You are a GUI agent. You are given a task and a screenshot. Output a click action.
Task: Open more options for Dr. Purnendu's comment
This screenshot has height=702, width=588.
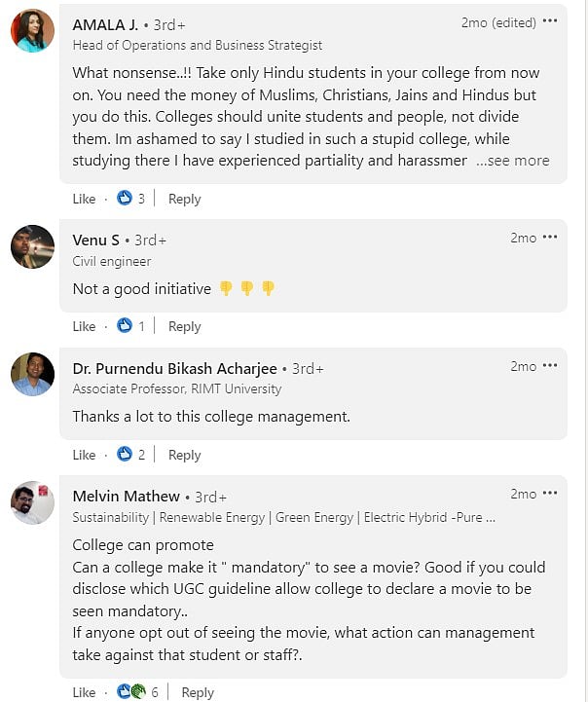click(x=550, y=365)
